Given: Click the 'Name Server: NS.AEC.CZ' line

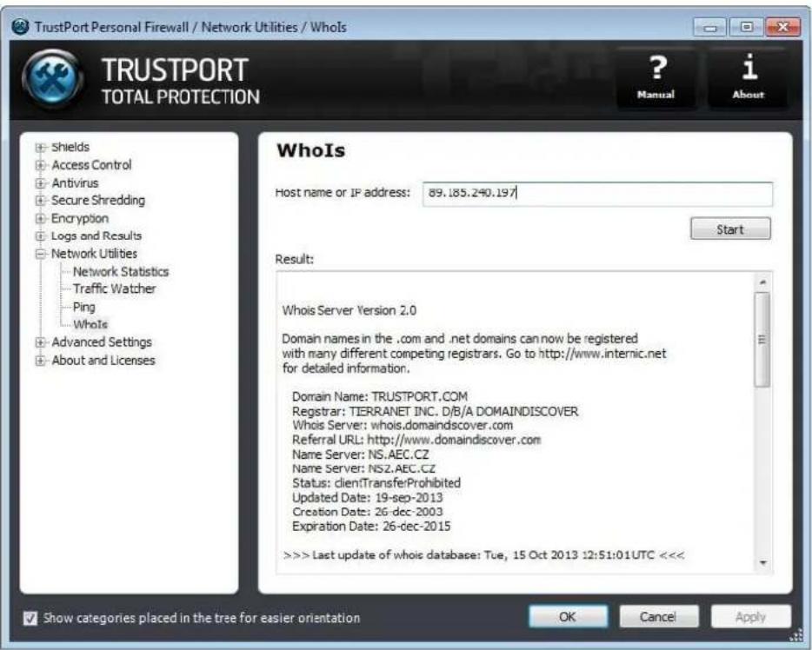Looking at the screenshot, I should pos(361,454).
